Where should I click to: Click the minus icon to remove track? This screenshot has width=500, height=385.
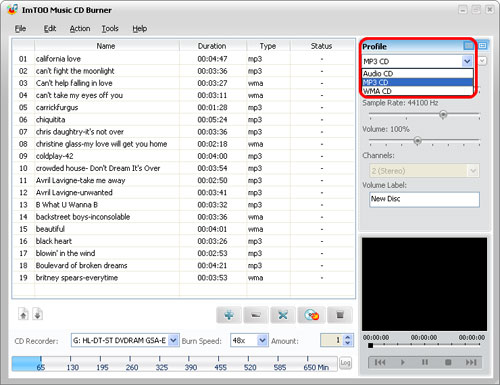[256, 315]
